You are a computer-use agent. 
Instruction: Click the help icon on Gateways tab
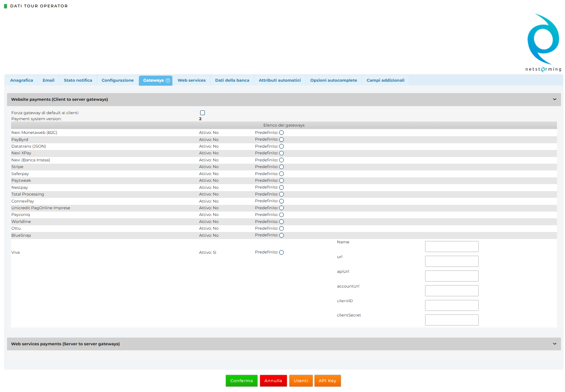tap(168, 80)
